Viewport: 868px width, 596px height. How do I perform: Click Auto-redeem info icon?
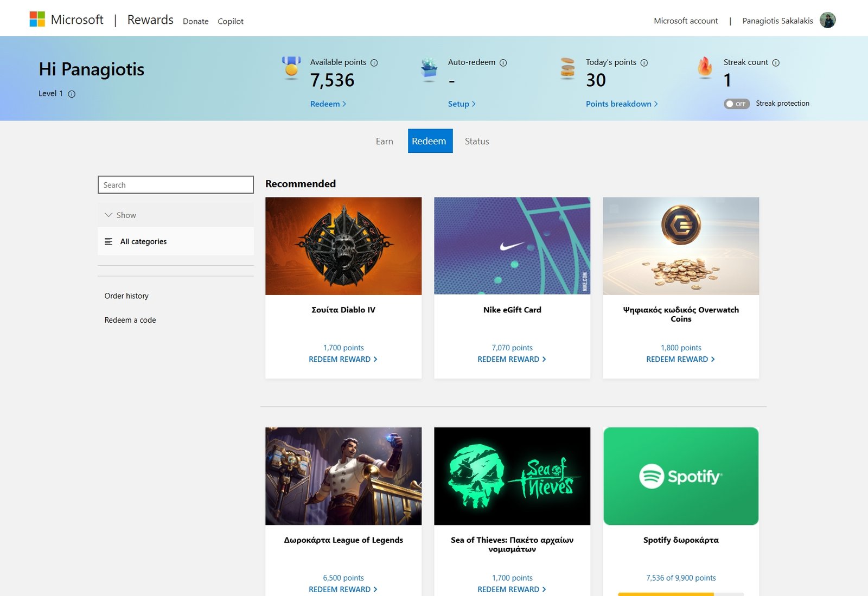point(503,63)
